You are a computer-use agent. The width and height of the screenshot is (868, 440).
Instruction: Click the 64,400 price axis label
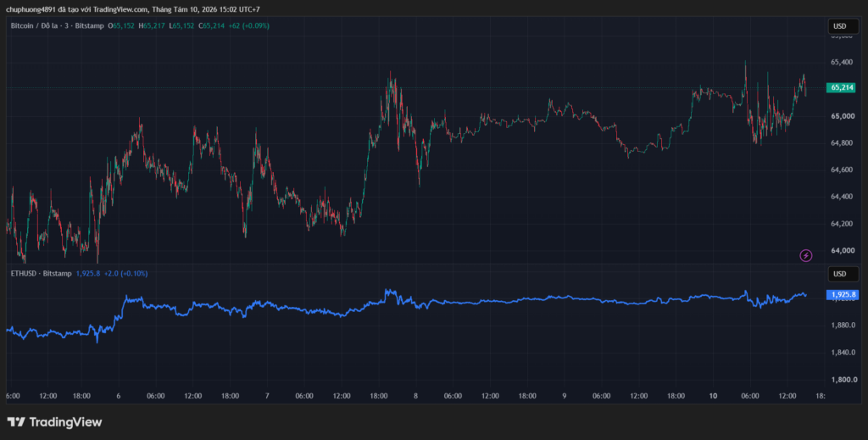(x=842, y=197)
